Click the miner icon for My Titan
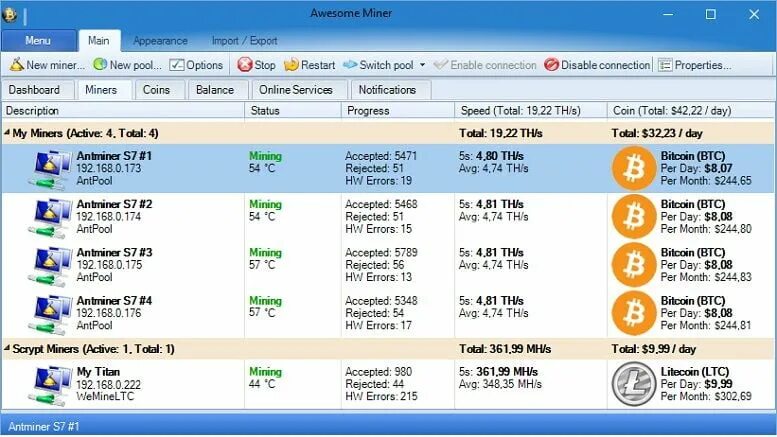Viewport: 777px width, 437px height. 49,385
